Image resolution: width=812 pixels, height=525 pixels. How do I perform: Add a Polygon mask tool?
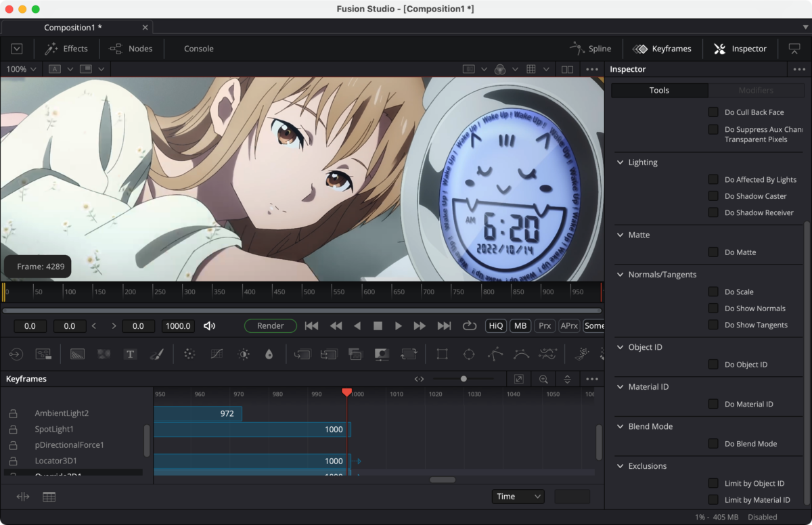coord(495,354)
